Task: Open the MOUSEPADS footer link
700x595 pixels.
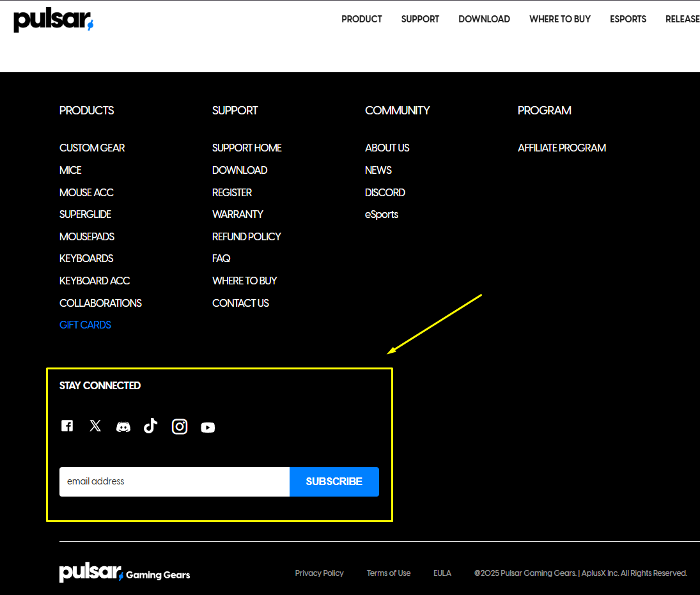Action: click(86, 236)
